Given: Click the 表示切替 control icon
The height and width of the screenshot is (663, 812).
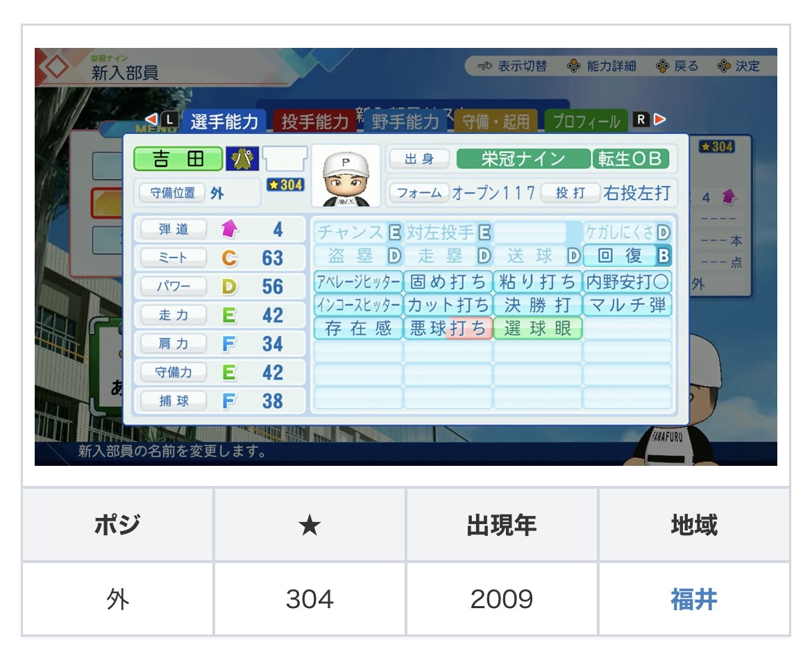Looking at the screenshot, I should (x=484, y=66).
